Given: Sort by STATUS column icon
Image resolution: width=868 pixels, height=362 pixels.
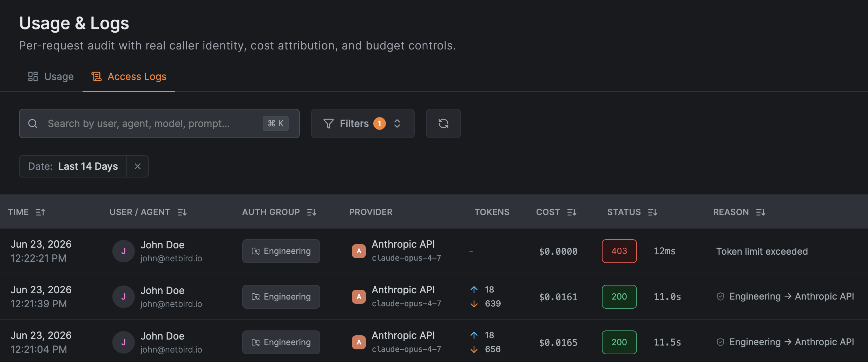Looking at the screenshot, I should tap(652, 212).
